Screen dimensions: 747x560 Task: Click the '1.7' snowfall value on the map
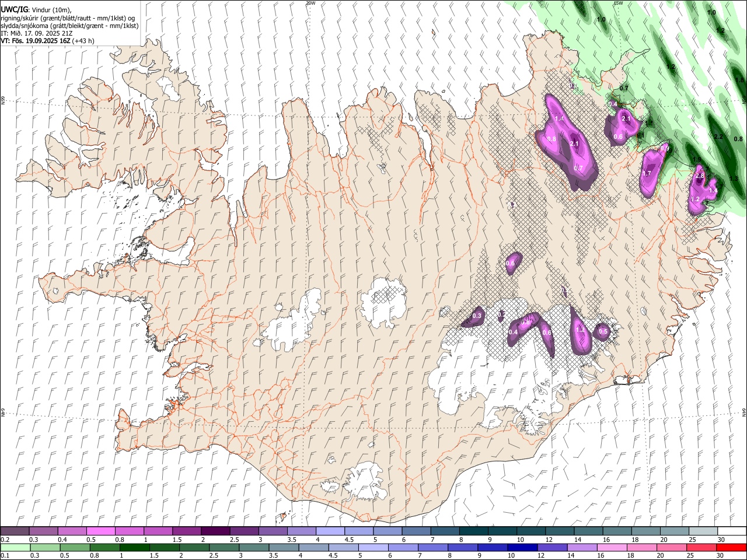click(647, 173)
